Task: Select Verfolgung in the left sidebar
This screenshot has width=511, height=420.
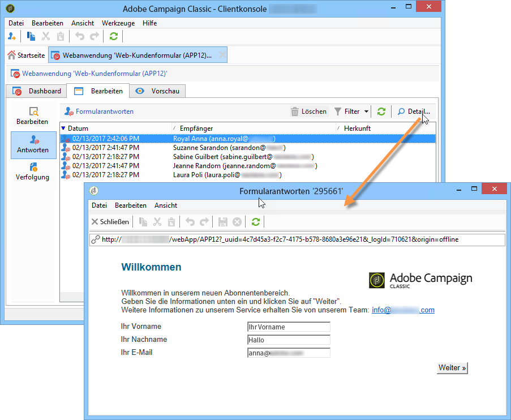Action: [x=33, y=172]
